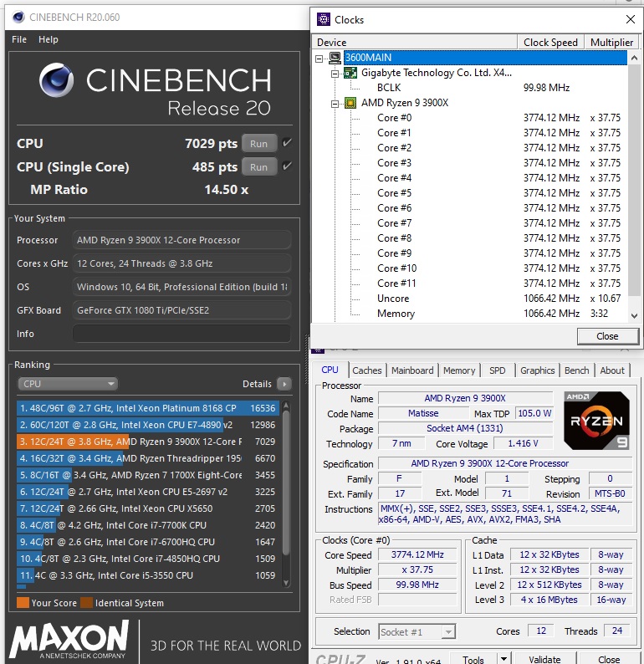Click the Clocks list scroll-down arrow

(634, 315)
